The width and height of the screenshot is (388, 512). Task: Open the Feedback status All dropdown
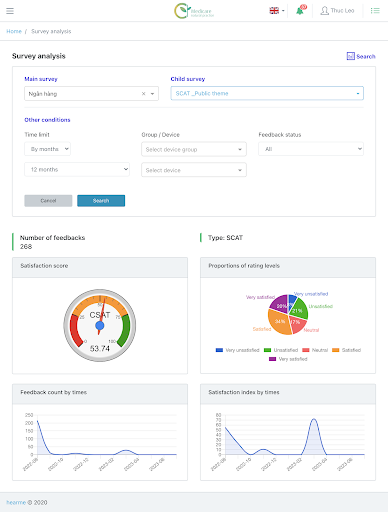click(311, 149)
